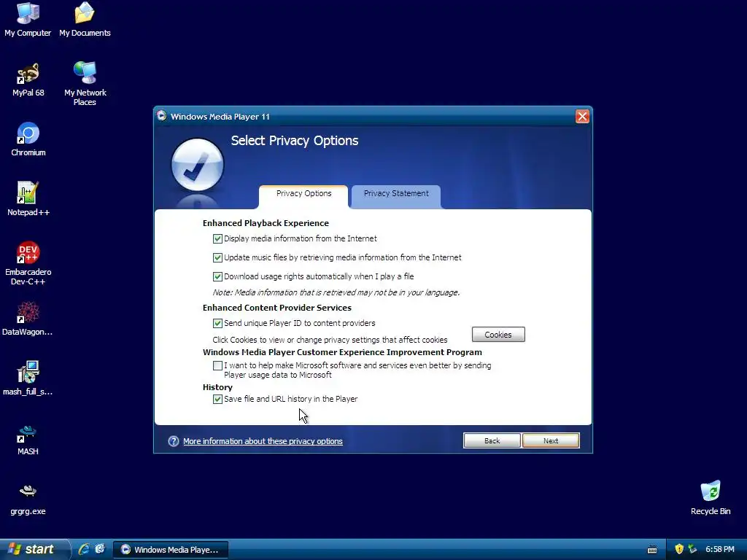Open My Network Places icon
Image resolution: width=747 pixels, height=560 pixels.
(85, 83)
